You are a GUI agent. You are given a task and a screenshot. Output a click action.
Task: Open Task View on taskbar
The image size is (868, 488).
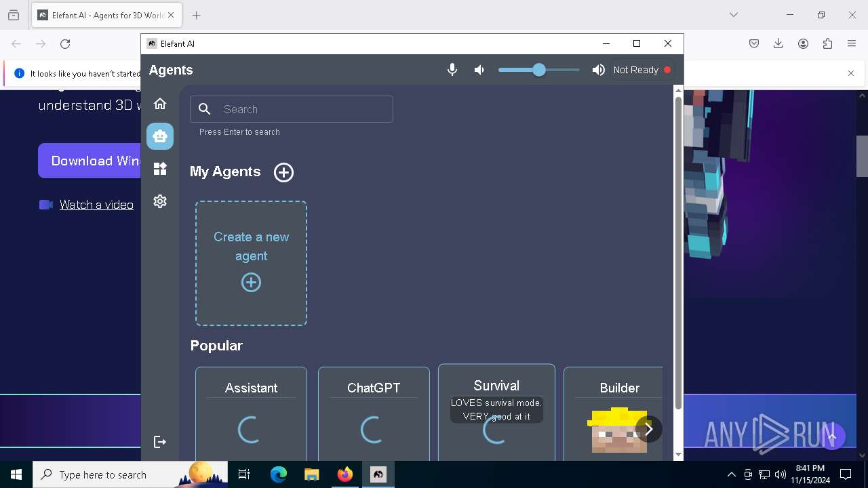coord(244,474)
